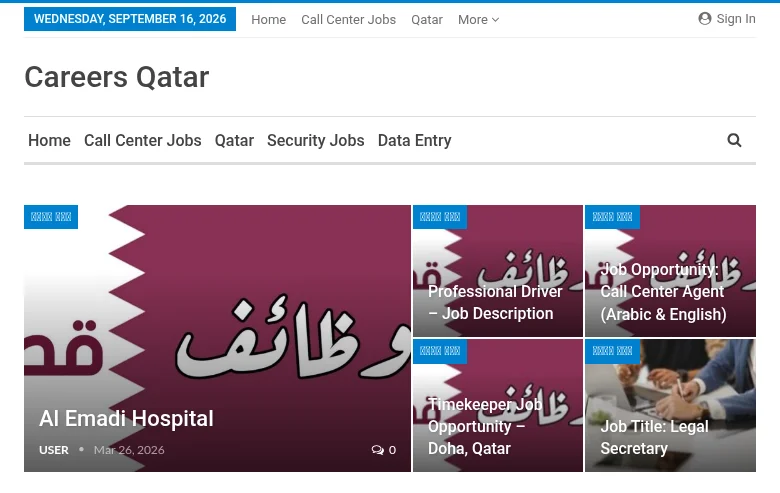Viewport: 780px width, 493px height.
Task: Click category tag on Call Center Agent card
Action: pos(612,217)
